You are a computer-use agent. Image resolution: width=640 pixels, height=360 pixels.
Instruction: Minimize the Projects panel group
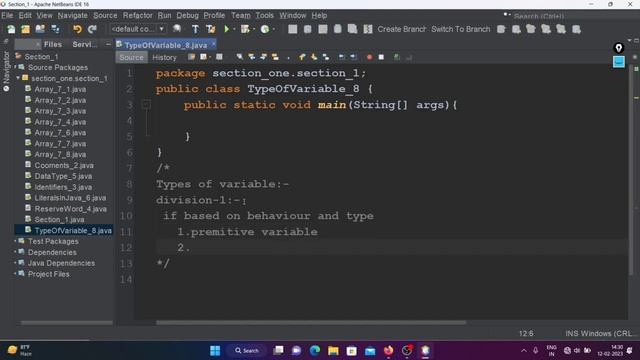(x=108, y=44)
